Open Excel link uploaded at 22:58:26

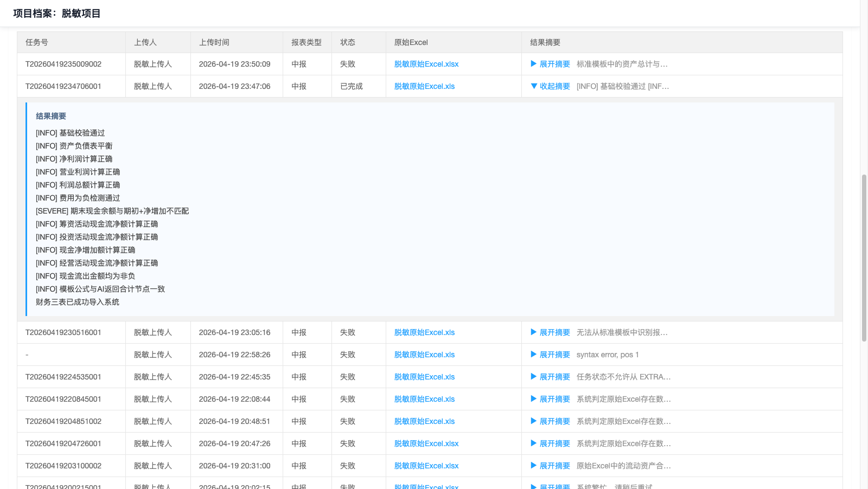click(x=424, y=355)
